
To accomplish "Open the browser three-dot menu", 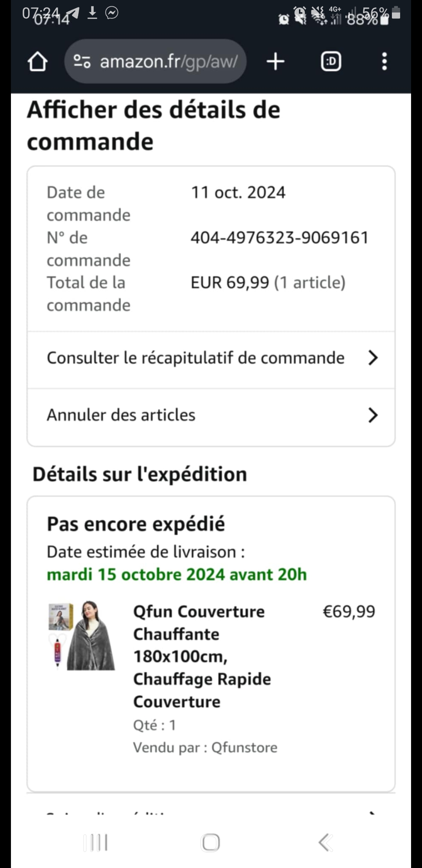I will (384, 62).
